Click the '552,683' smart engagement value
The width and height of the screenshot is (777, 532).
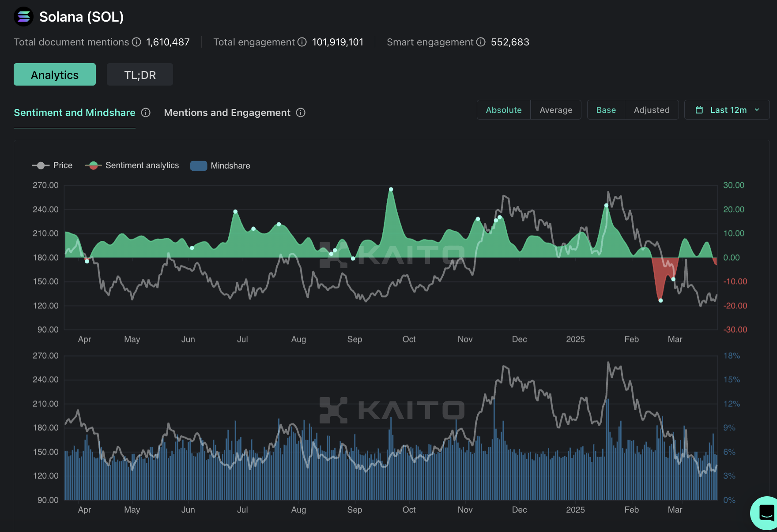click(510, 42)
